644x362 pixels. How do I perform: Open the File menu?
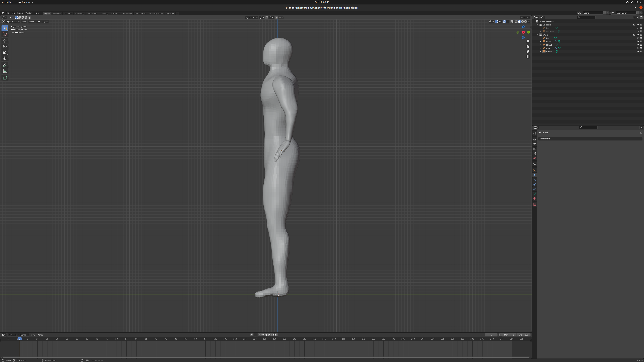(x=8, y=13)
